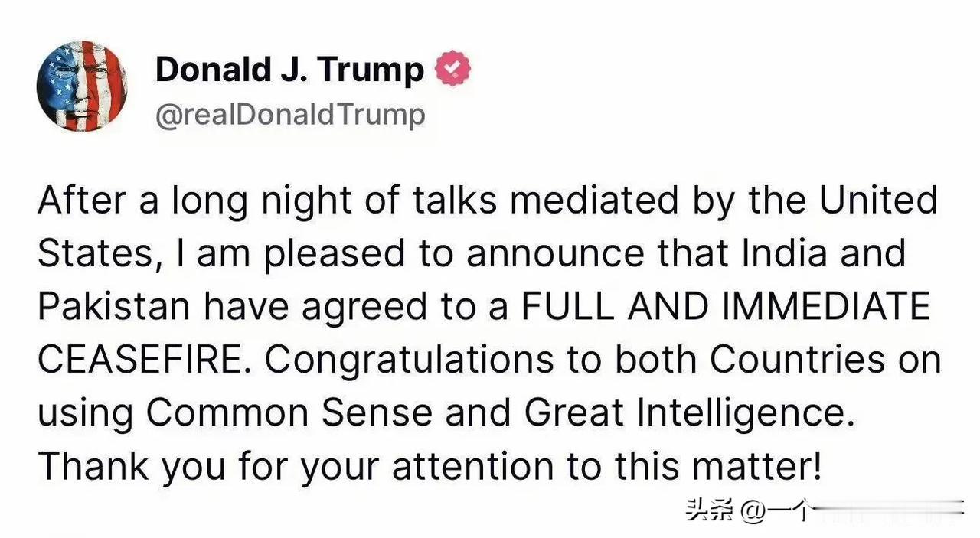Click the phrase Common Sense

290,412
